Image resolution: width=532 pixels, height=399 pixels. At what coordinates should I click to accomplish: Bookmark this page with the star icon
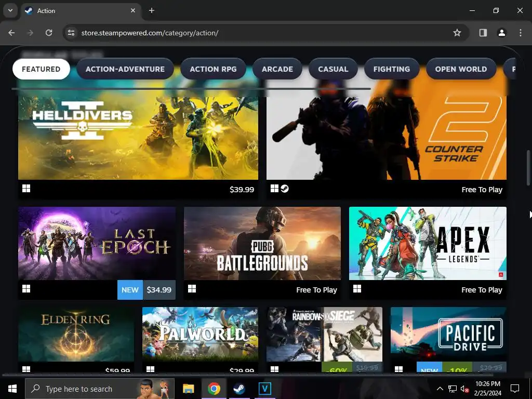coord(457,33)
